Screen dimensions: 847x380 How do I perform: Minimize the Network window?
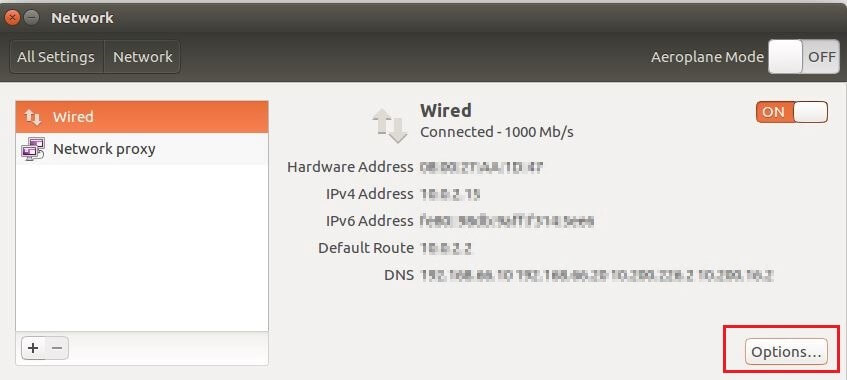coord(31,18)
